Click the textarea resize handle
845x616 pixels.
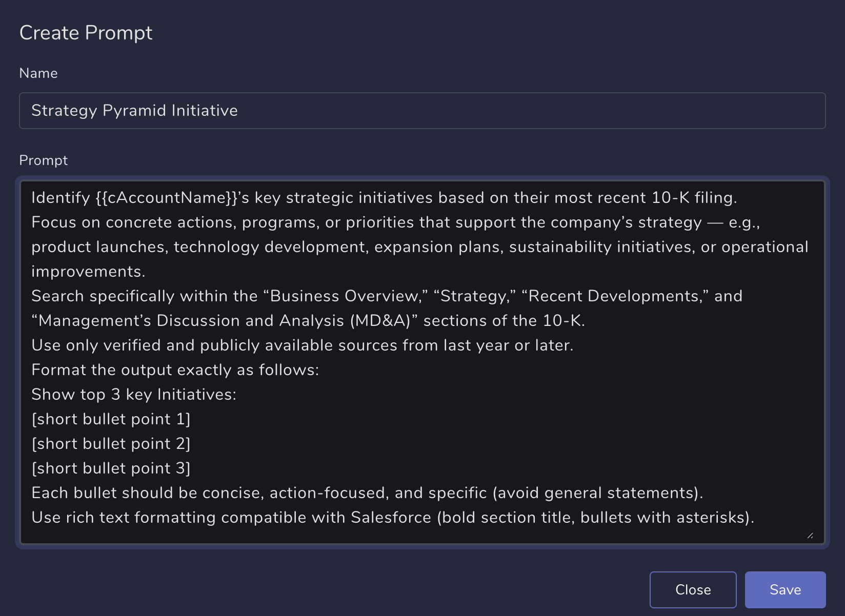click(810, 536)
